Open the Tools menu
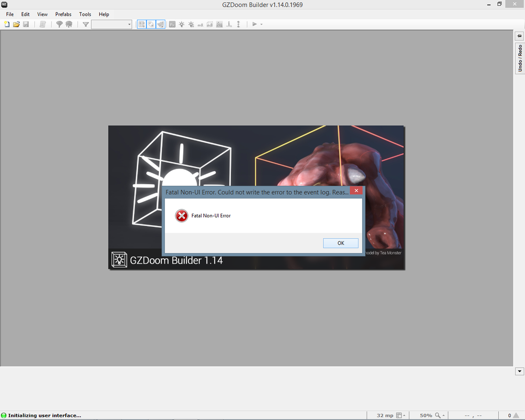 click(85, 14)
